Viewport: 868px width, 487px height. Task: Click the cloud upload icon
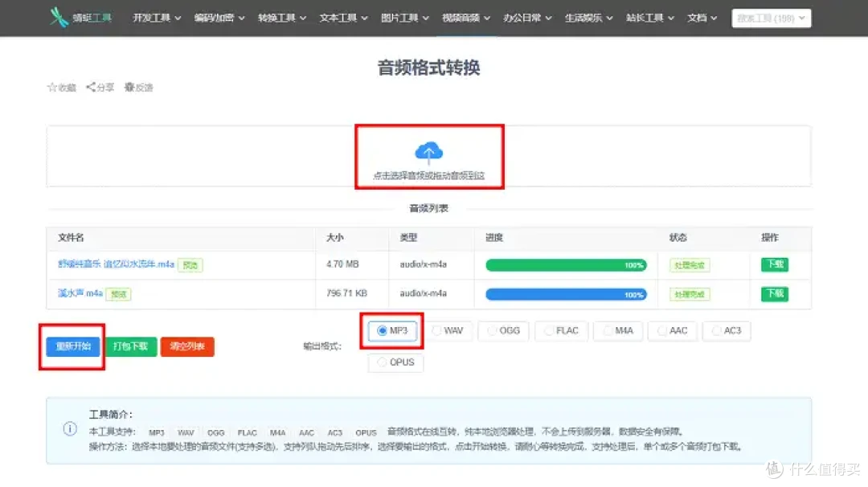tap(429, 153)
